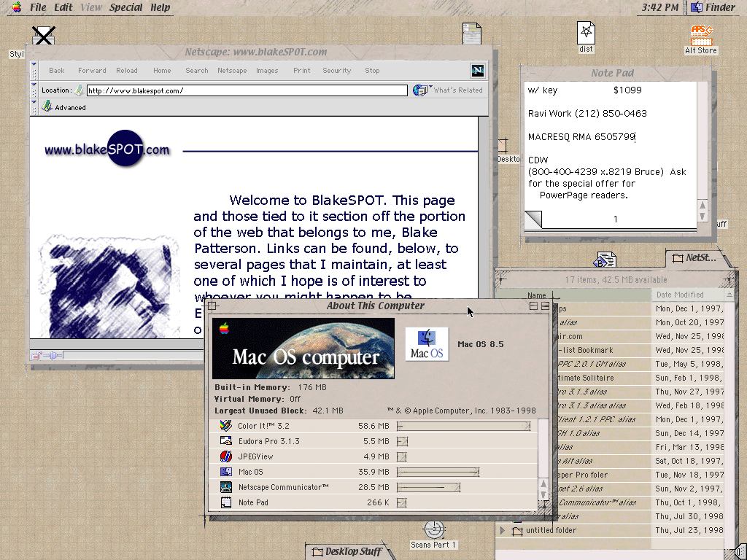
Task: Click Netscape's Forward button
Action: tap(92, 71)
